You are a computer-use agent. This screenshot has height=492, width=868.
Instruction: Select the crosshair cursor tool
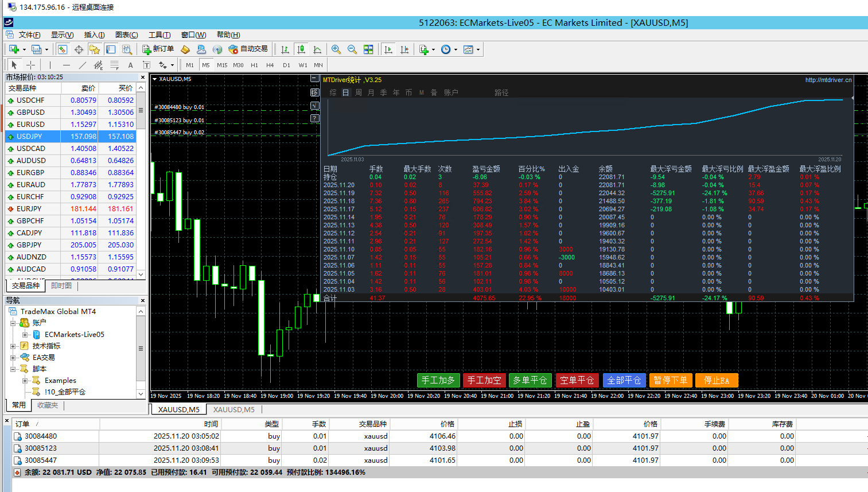coord(31,65)
